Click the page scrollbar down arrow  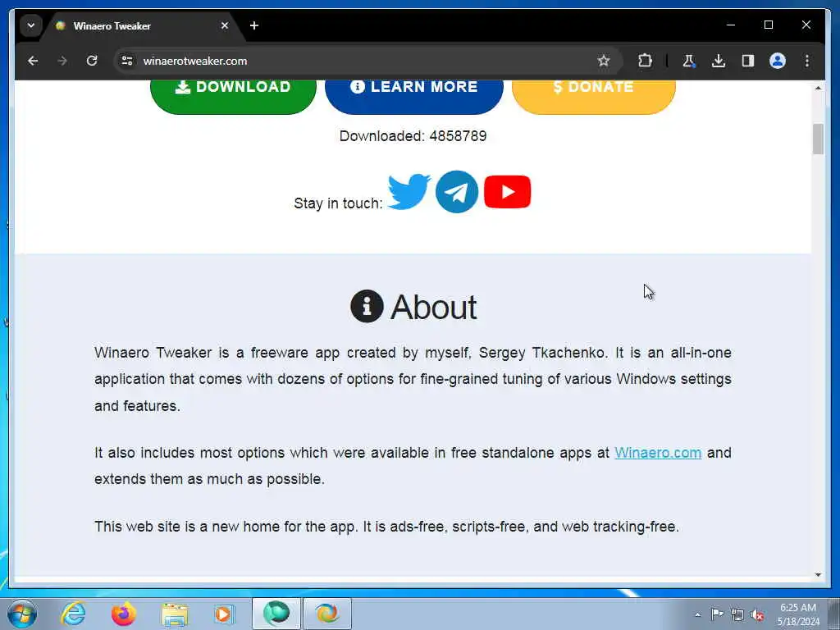coord(818,575)
